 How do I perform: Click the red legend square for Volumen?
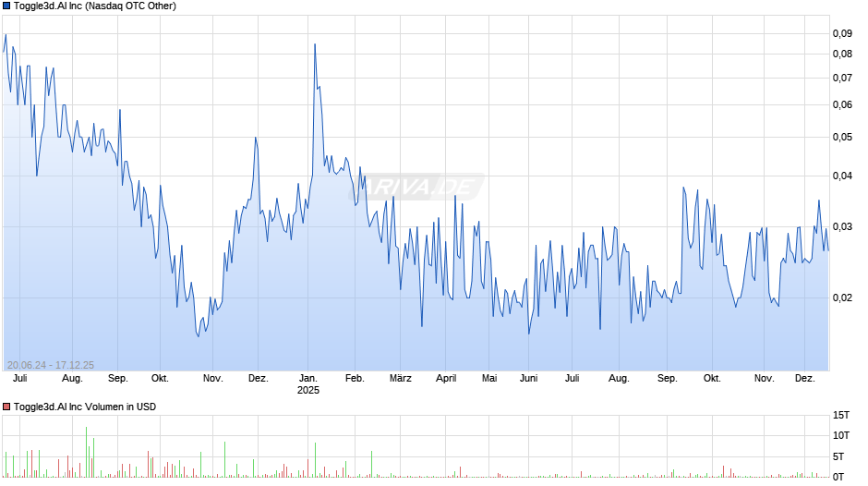[6, 407]
